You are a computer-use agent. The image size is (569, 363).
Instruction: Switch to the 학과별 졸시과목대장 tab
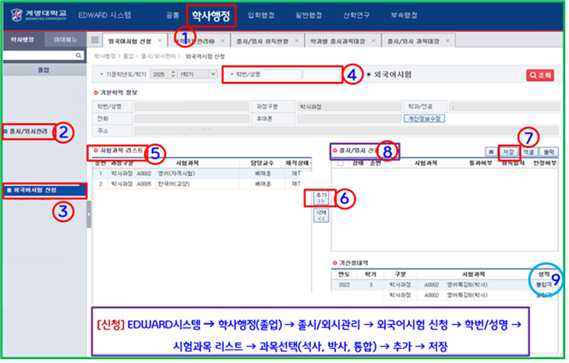coord(337,41)
